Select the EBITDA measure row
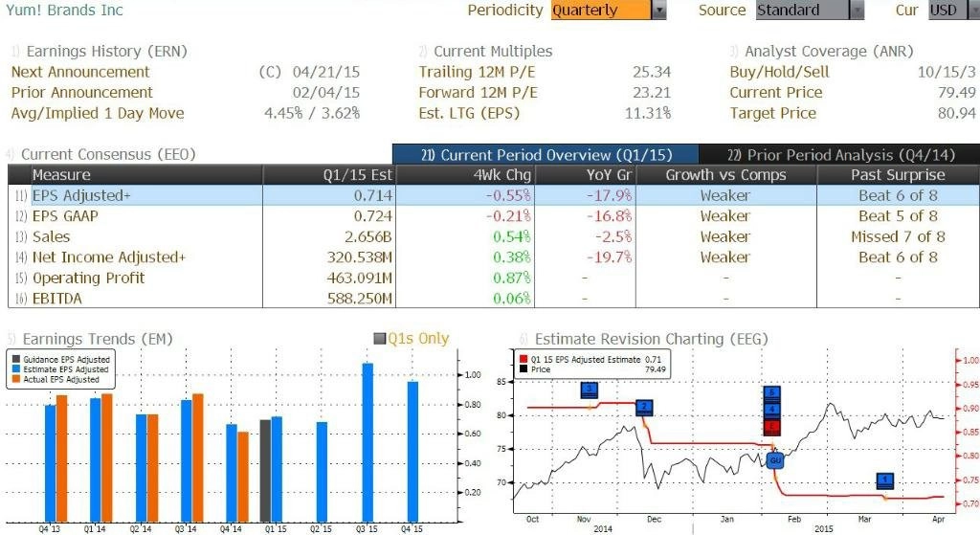 [494, 299]
